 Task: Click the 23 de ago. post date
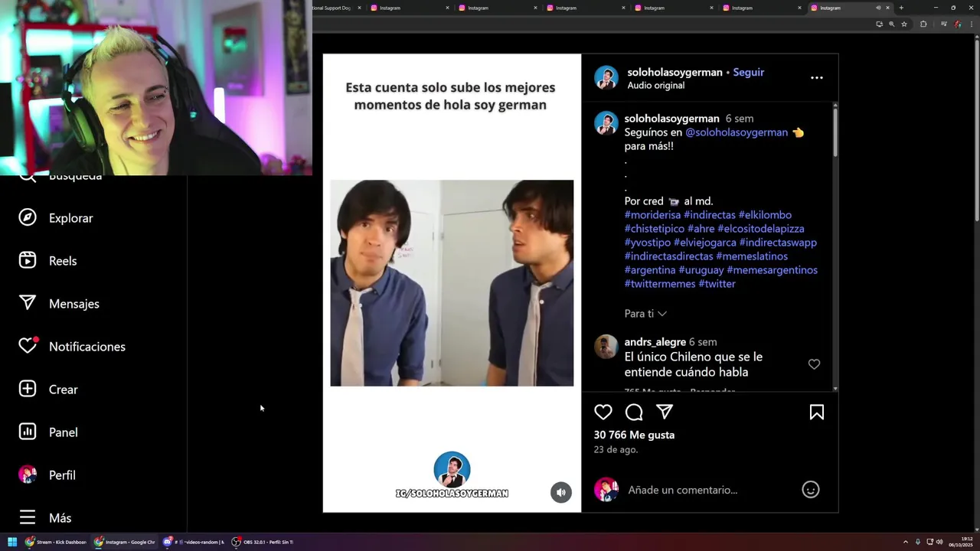tap(616, 450)
